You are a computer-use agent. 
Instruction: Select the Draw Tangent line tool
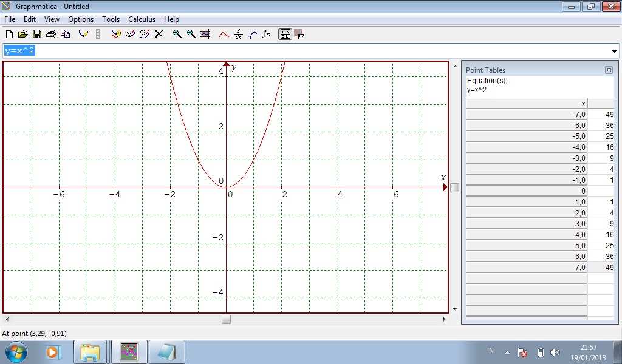pos(252,34)
